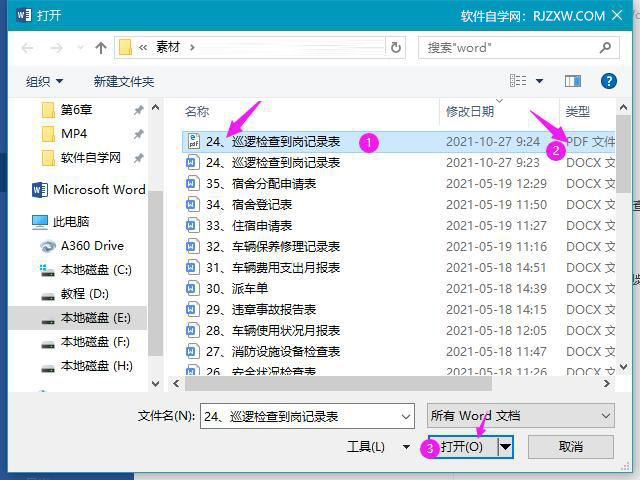Refresh the folder contents
The image size is (640, 480).
click(396, 48)
